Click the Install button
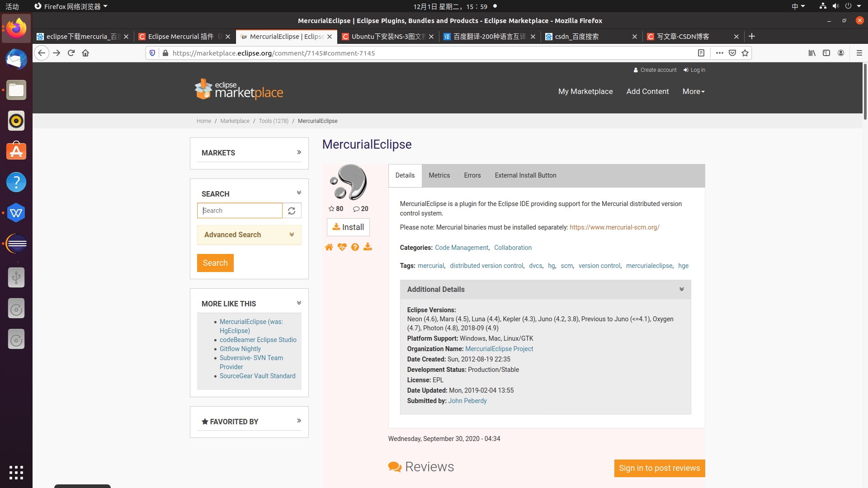 [348, 227]
